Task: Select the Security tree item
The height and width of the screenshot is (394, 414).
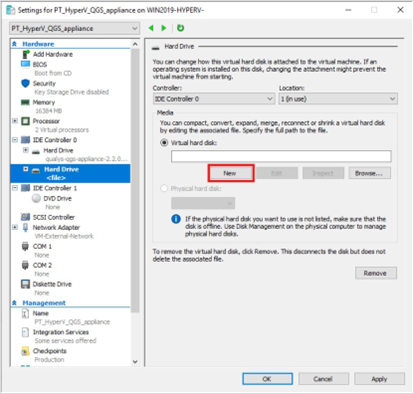Action: coord(44,83)
